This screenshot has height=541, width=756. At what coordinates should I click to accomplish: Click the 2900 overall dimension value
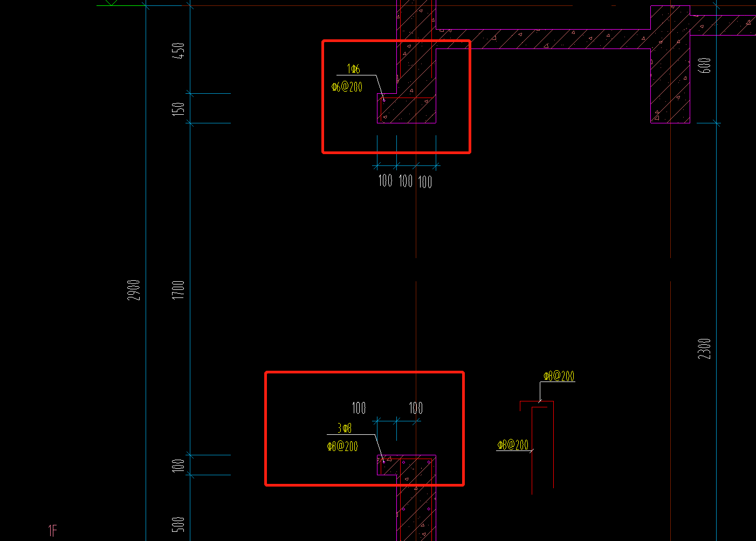tap(134, 290)
